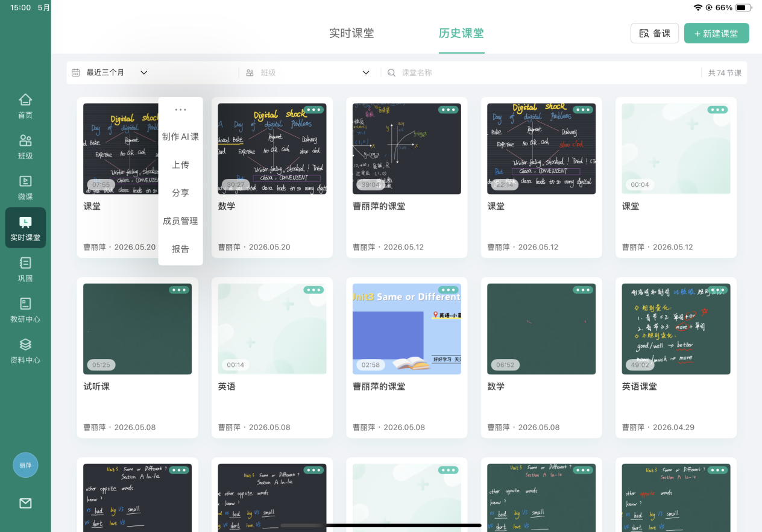Open more options on 数学 06:52 card
Viewport: 762px width, 532px height.
[x=583, y=290]
